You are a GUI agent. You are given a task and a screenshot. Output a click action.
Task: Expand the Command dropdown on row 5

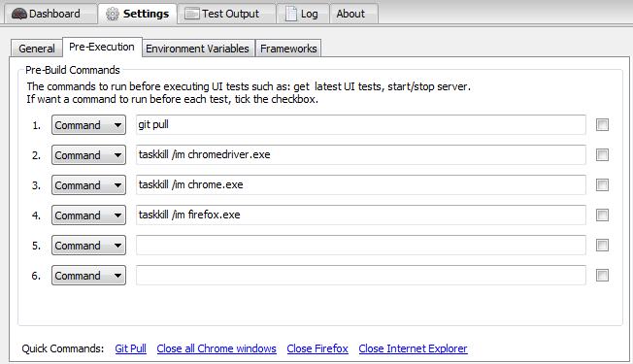[88, 245]
